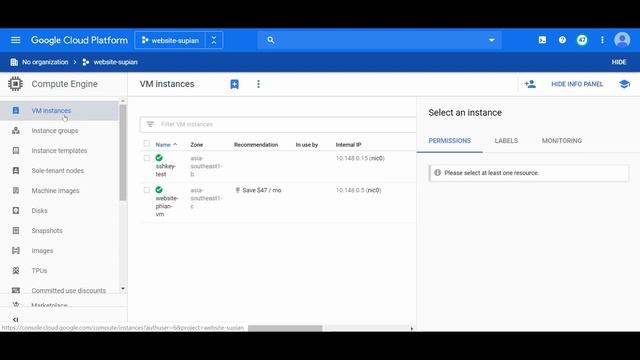The width and height of the screenshot is (640, 360).
Task: Click the Snapshots sidebar icon
Action: pyautogui.click(x=16, y=231)
